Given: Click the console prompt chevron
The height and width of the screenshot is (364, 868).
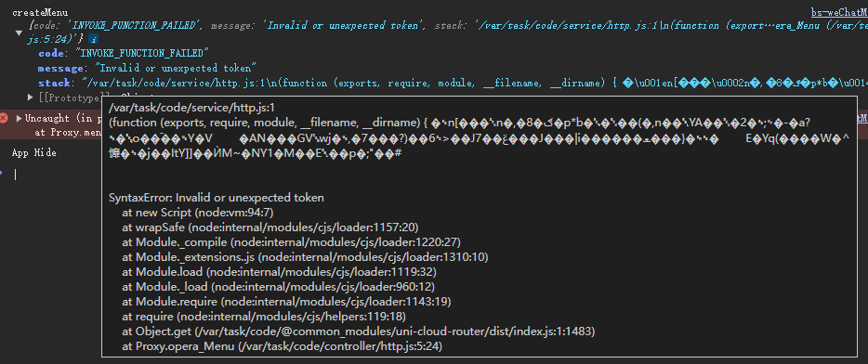Looking at the screenshot, I should coord(2,174).
